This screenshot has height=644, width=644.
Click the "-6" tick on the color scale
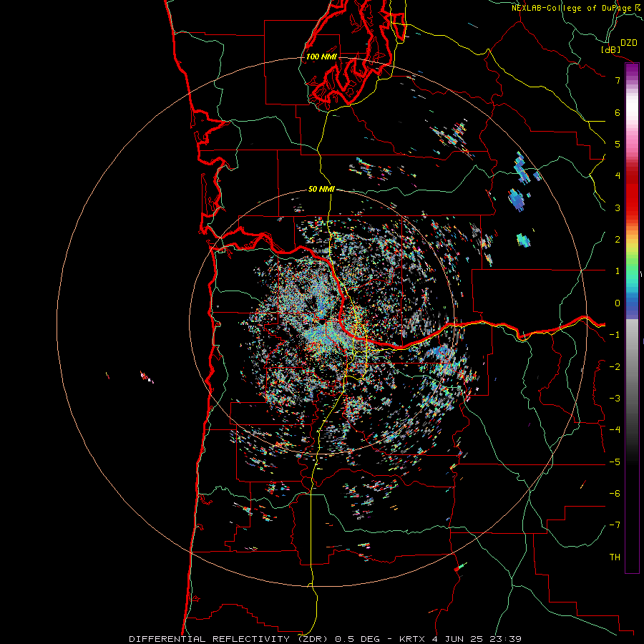[615, 494]
